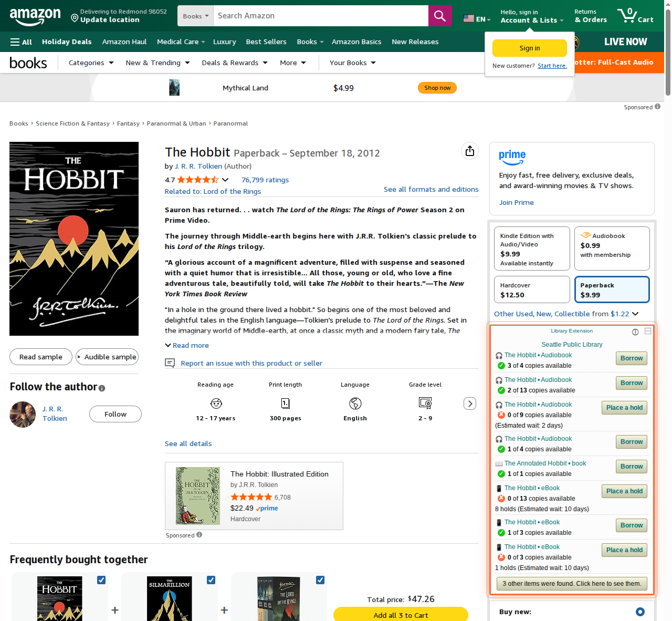The width and height of the screenshot is (672, 621).
Task: Click the Amazon logo
Action: coord(35,16)
